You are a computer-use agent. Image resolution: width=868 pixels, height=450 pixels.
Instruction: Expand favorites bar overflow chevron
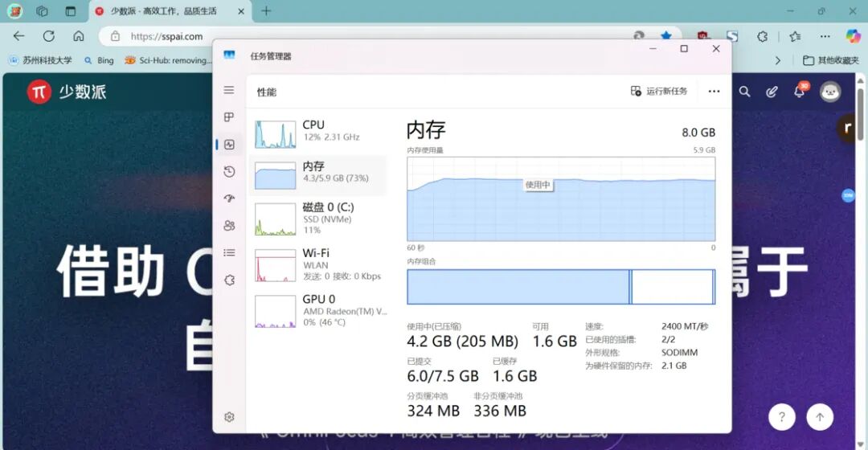click(778, 60)
